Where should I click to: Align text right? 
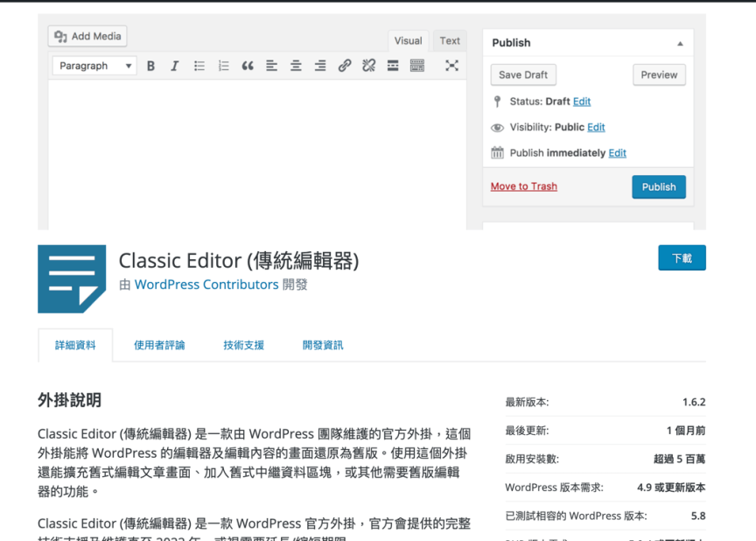[x=320, y=66]
